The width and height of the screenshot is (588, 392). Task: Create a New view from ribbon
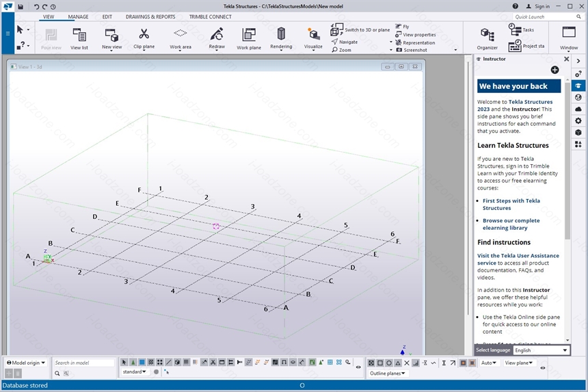(111, 38)
